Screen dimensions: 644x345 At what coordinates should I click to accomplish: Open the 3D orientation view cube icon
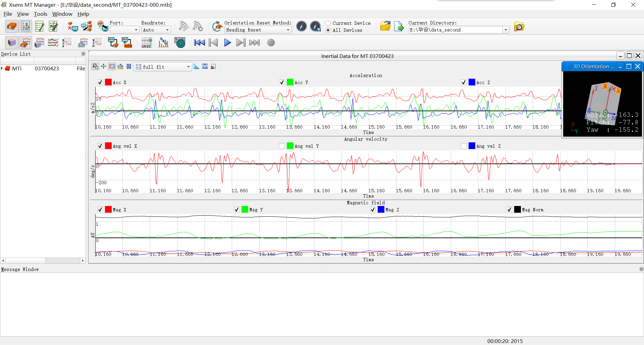point(12,43)
